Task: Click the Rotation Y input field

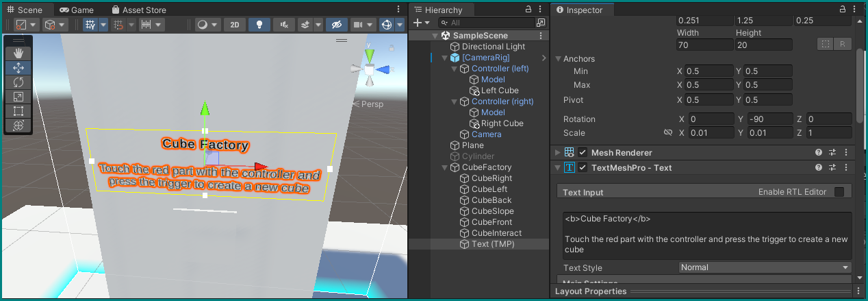Action: [769, 119]
